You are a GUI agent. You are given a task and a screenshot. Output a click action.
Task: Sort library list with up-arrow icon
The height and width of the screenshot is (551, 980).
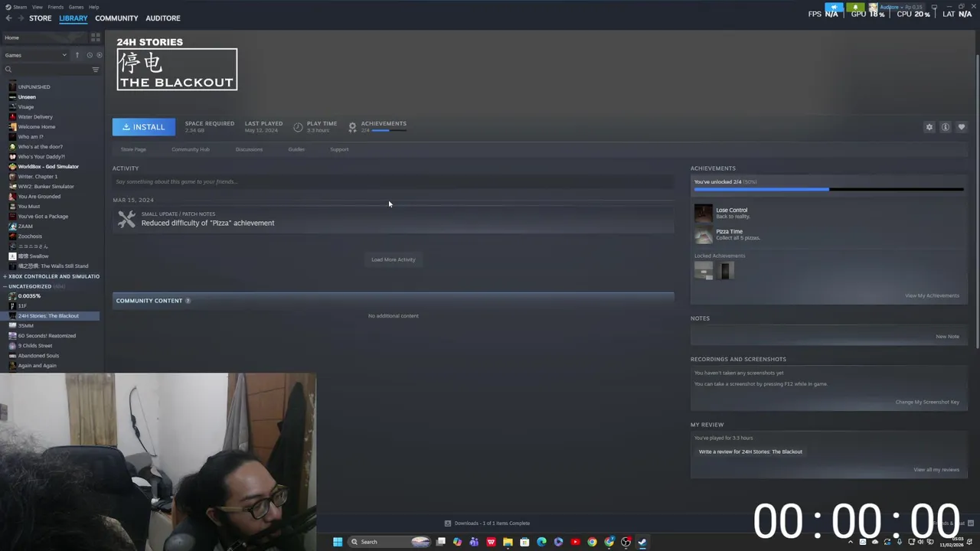pyautogui.click(x=77, y=55)
